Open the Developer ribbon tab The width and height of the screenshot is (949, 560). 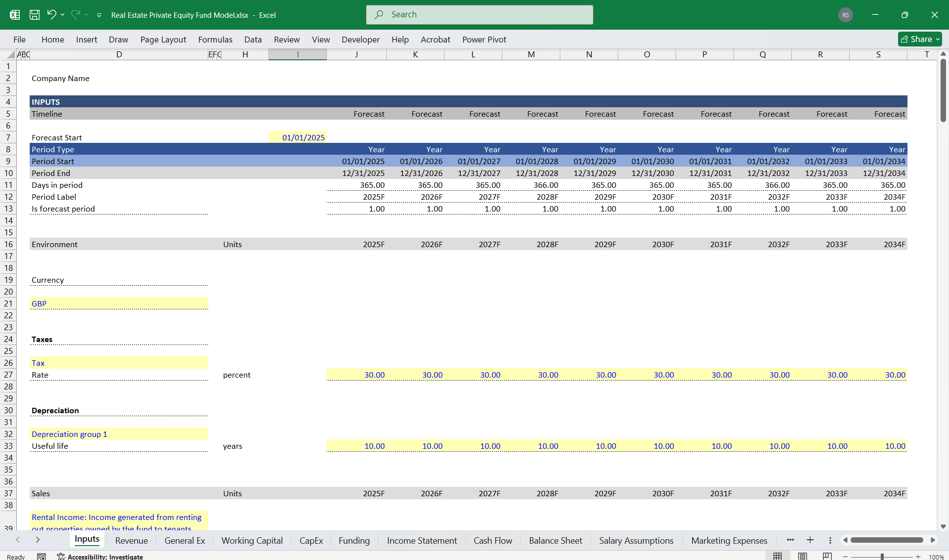[361, 40]
